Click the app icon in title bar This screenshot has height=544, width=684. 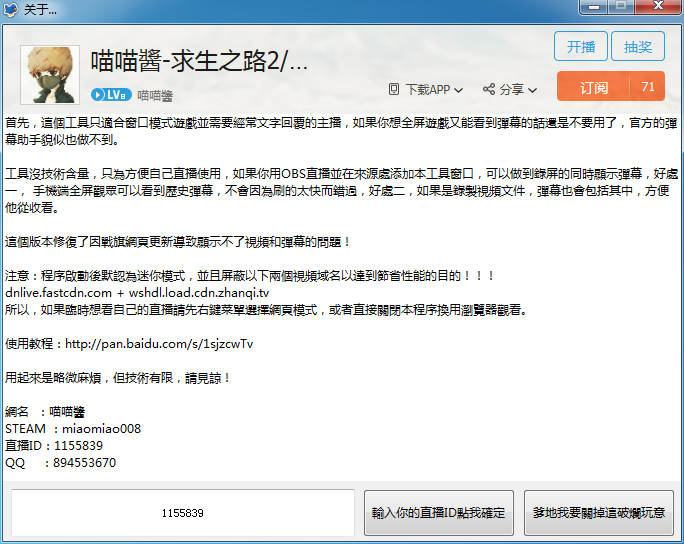(11, 8)
